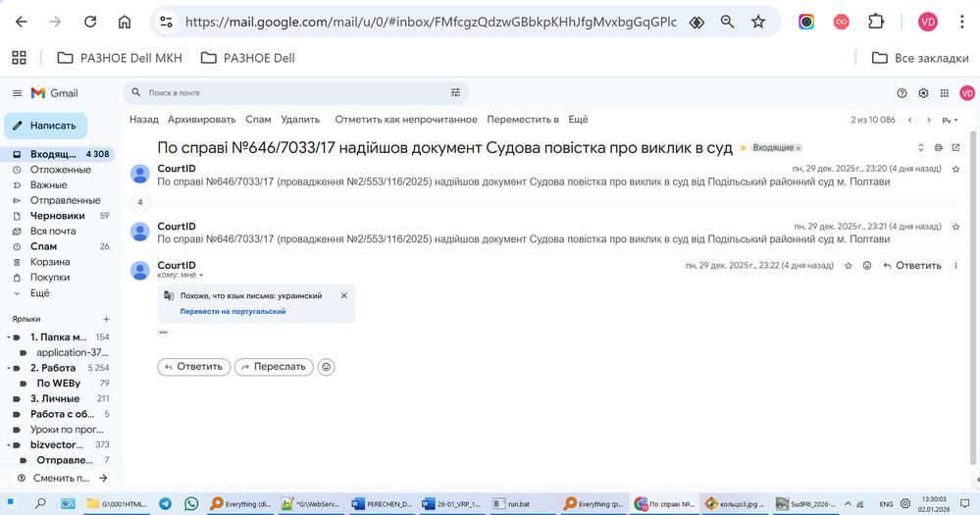Click Переслать button below message
This screenshot has width=980, height=515.
pyautogui.click(x=273, y=367)
